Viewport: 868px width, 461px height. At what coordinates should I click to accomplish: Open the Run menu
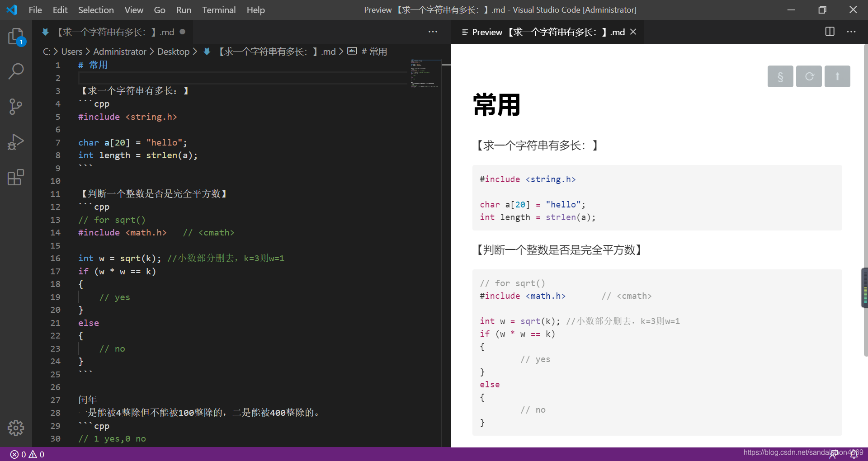[x=184, y=9]
